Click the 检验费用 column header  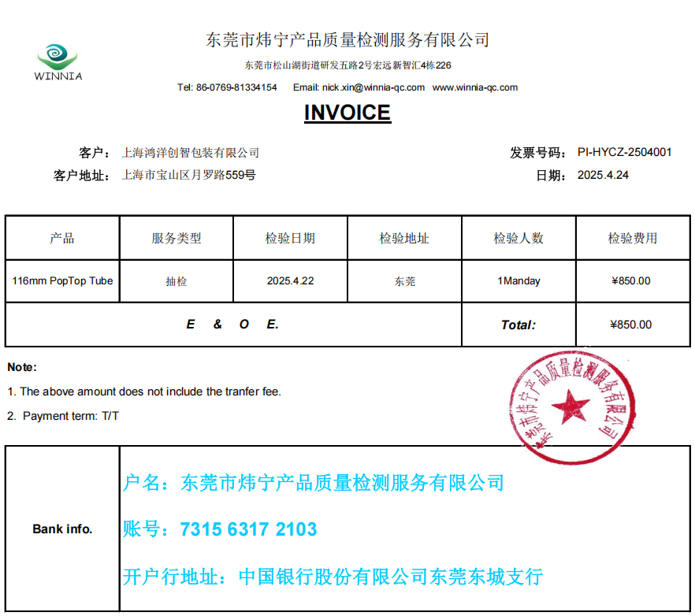[x=633, y=238]
